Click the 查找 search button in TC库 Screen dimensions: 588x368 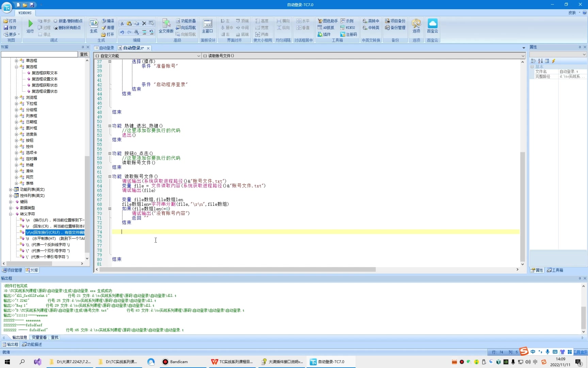(x=84, y=55)
